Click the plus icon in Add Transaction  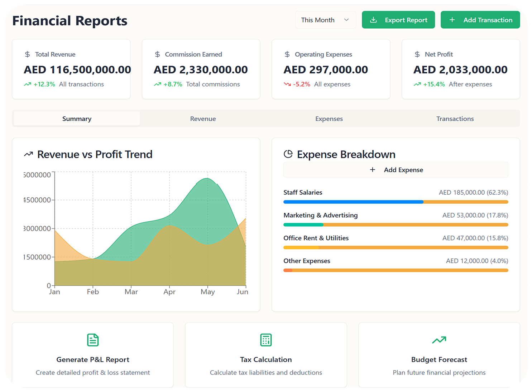[452, 20]
